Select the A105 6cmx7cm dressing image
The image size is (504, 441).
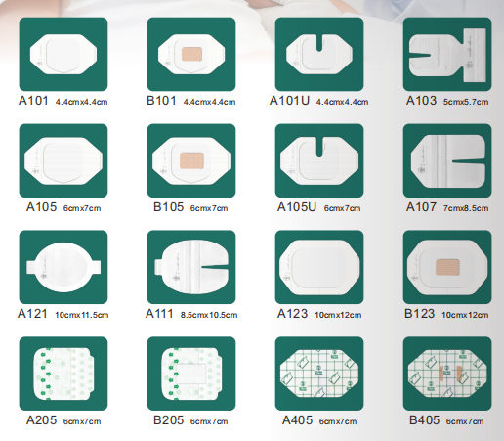[x=63, y=160]
